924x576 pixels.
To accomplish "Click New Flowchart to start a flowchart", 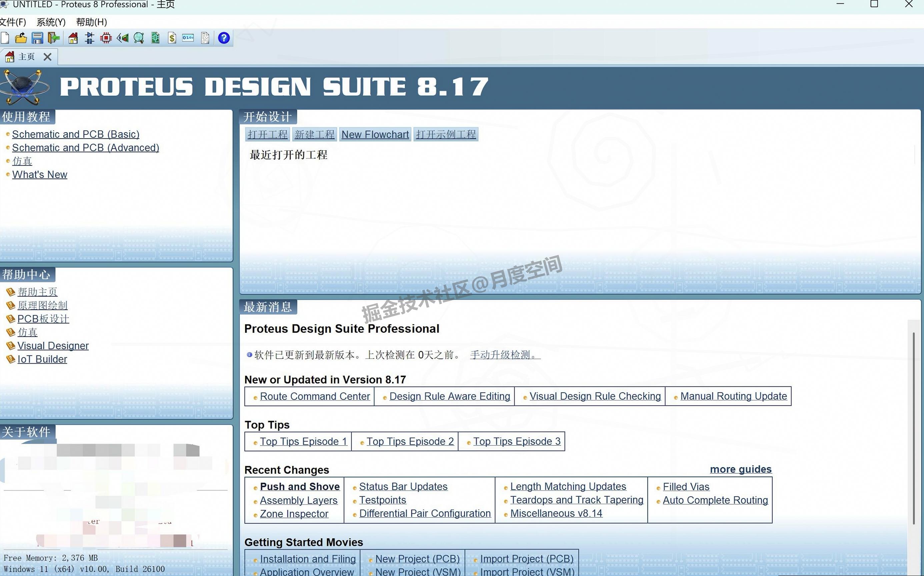I will pos(375,134).
